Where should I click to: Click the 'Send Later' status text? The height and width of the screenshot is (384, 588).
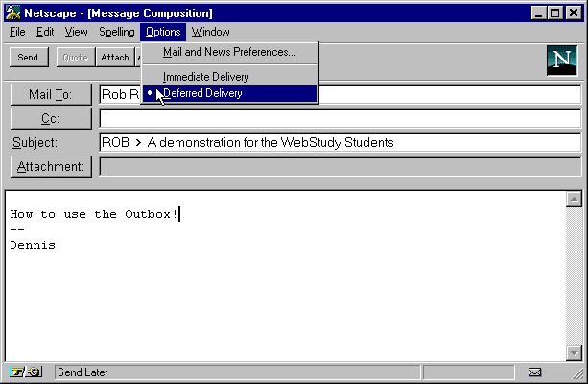[82, 372]
